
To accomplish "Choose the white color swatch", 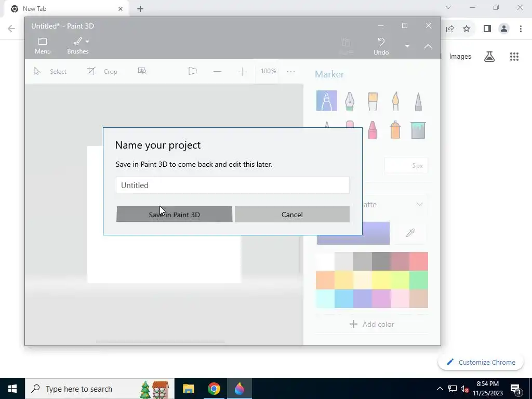I will (x=325, y=261).
